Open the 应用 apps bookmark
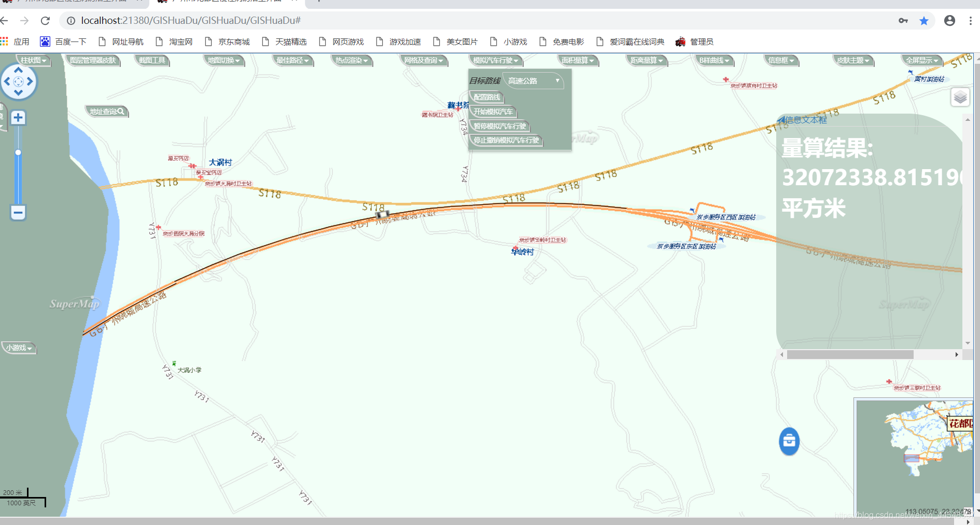The width and height of the screenshot is (980, 525). click(x=15, y=42)
